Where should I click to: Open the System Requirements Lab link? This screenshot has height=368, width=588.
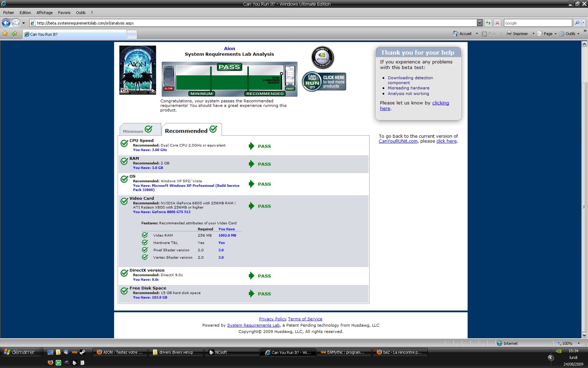(x=253, y=325)
